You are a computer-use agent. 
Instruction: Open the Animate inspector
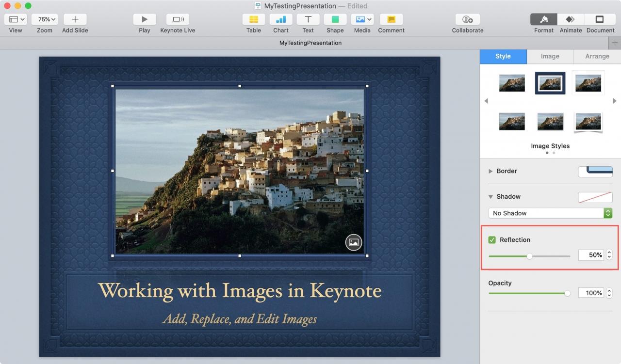pos(571,19)
